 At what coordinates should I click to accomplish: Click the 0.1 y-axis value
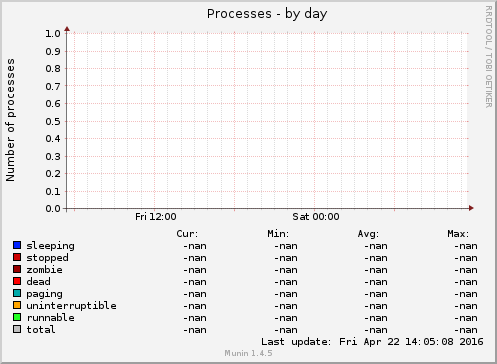point(53,191)
